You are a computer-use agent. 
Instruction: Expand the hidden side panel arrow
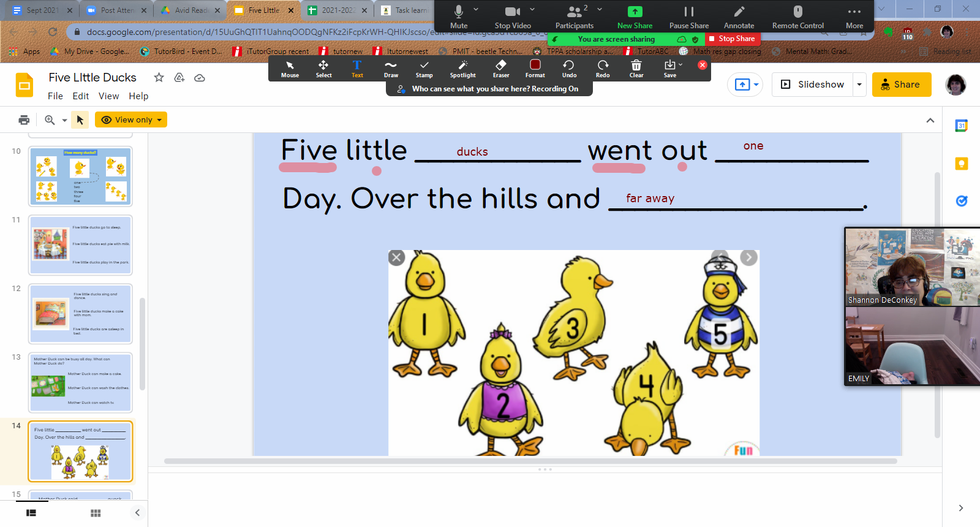[x=961, y=508]
